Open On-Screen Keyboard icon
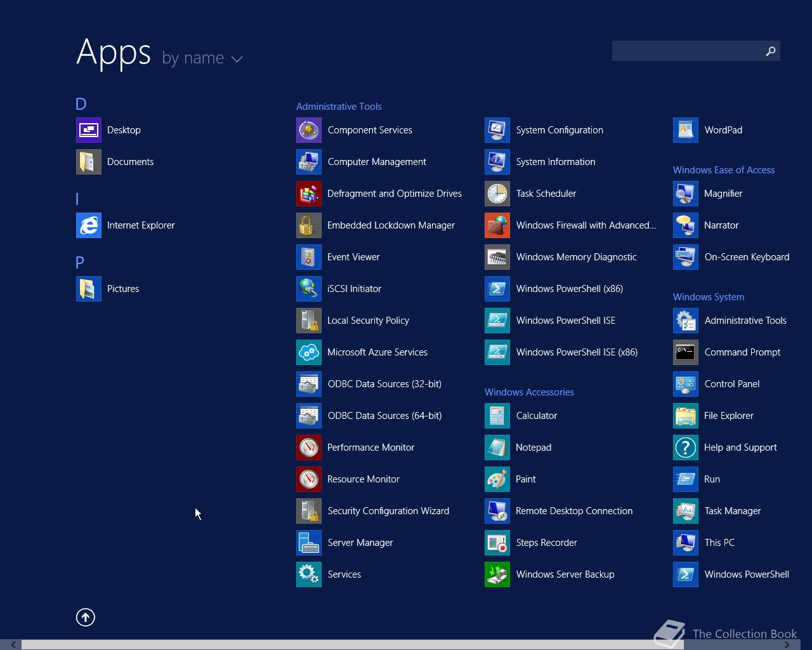This screenshot has height=650, width=812. click(x=686, y=257)
